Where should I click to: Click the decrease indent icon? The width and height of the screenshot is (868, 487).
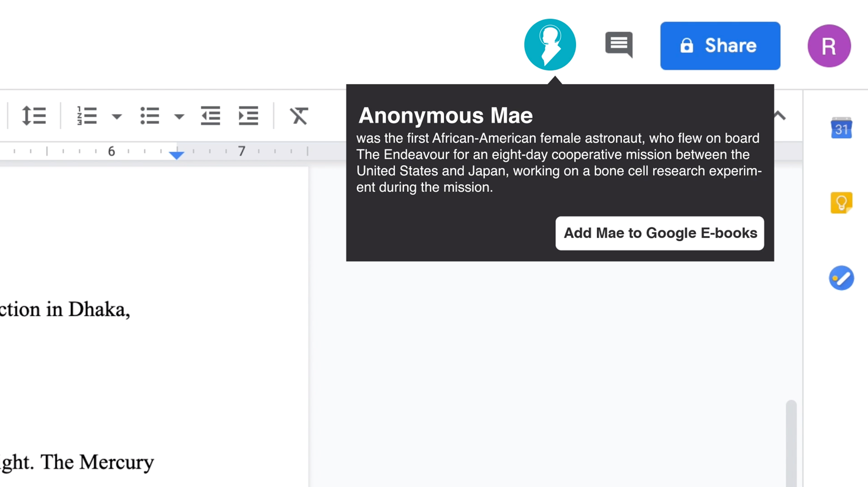211,116
